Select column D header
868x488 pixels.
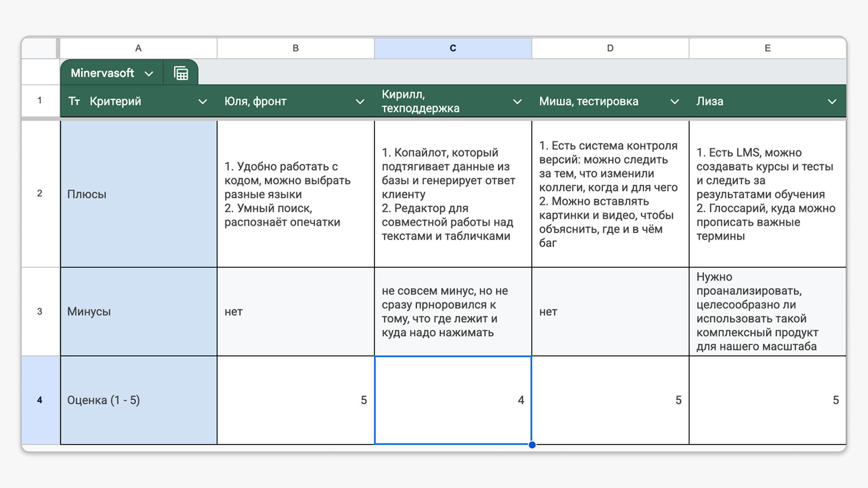[x=610, y=48]
